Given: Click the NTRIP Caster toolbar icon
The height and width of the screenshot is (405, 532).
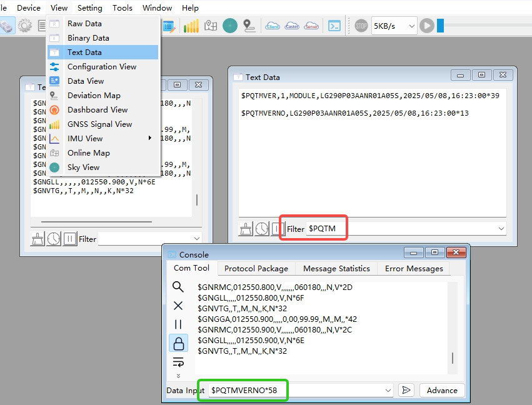Looking at the screenshot, I should 292,26.
